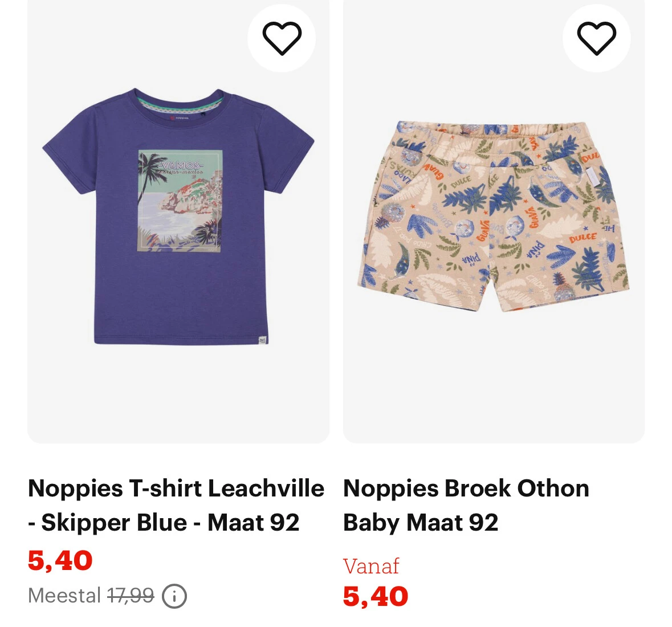This screenshot has height=627, width=672.
Task: Click the heart icon above the printed shorts
Action: click(597, 38)
